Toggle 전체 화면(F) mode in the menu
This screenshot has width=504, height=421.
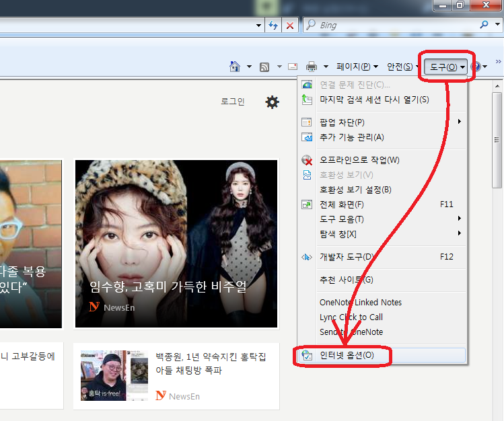point(341,204)
